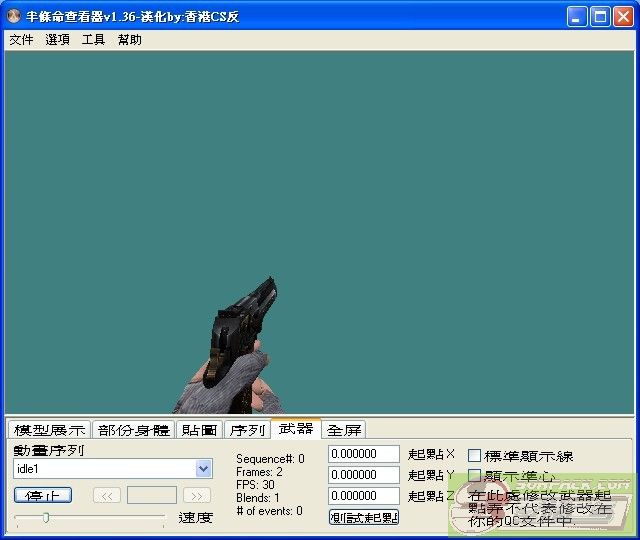
Task: Step to previous frame with << button
Action: click(107, 496)
